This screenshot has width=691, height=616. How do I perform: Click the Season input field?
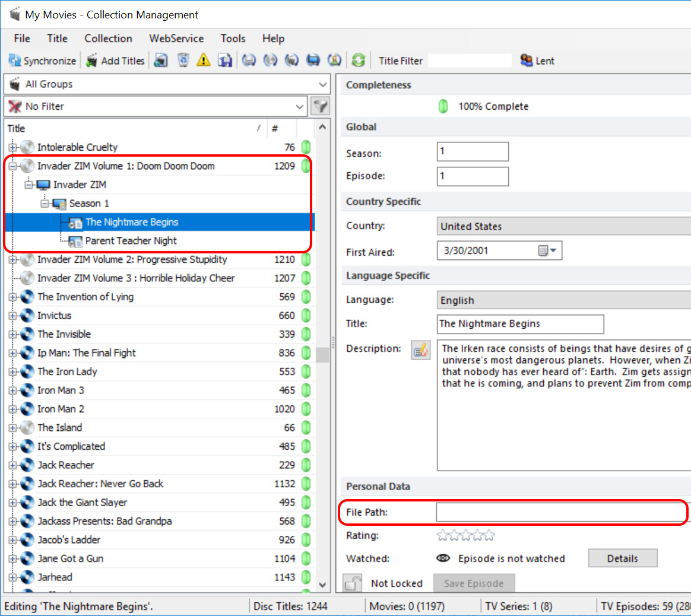point(473,151)
